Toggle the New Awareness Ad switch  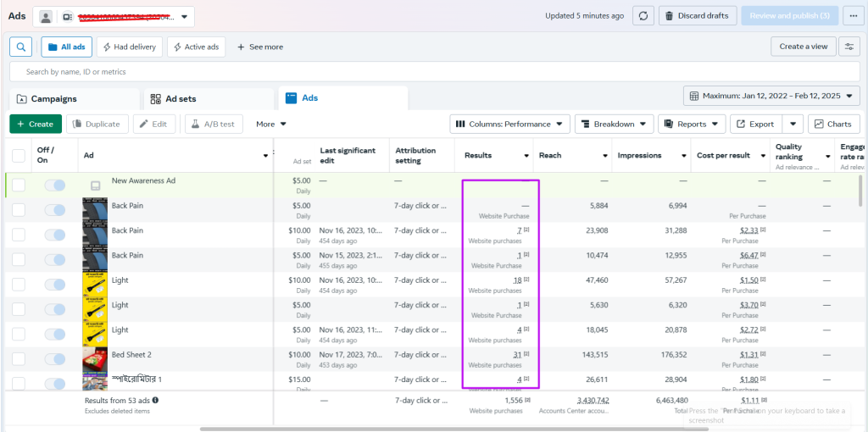point(54,186)
